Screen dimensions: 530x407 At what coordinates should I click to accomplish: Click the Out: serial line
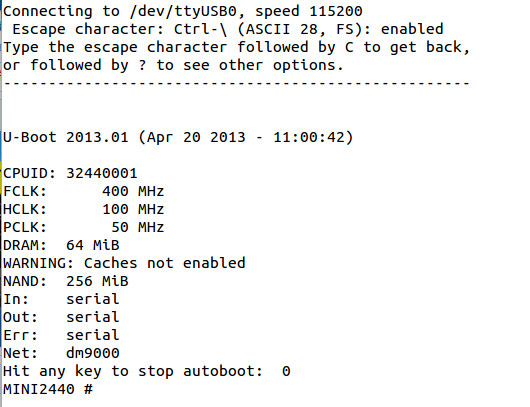pos(61,317)
